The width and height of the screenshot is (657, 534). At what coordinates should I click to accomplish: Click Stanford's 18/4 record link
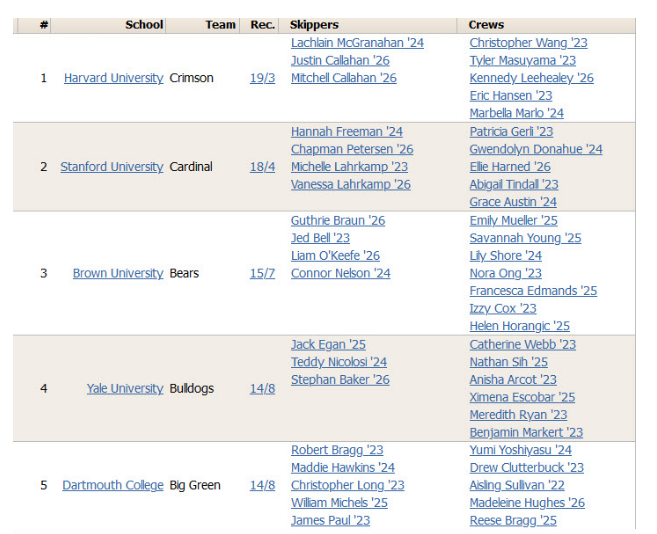click(262, 167)
